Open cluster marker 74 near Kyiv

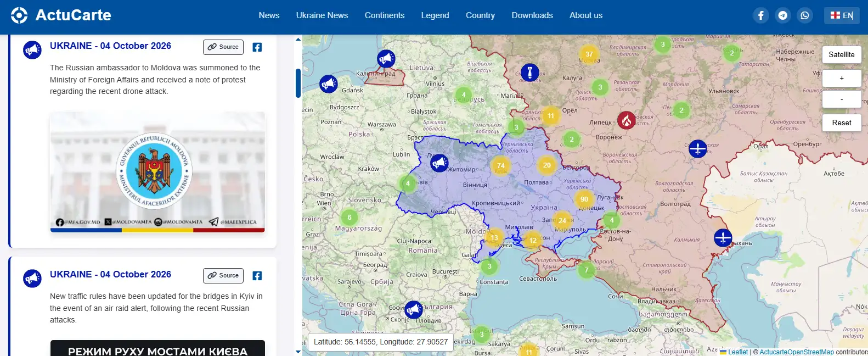pos(501,165)
